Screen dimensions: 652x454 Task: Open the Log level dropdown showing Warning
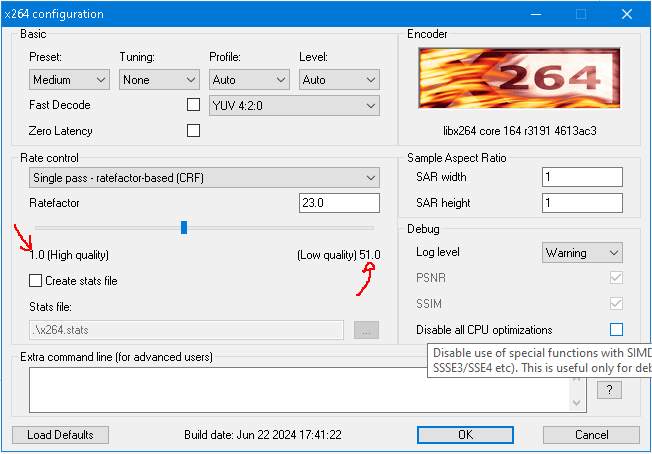tap(582, 253)
